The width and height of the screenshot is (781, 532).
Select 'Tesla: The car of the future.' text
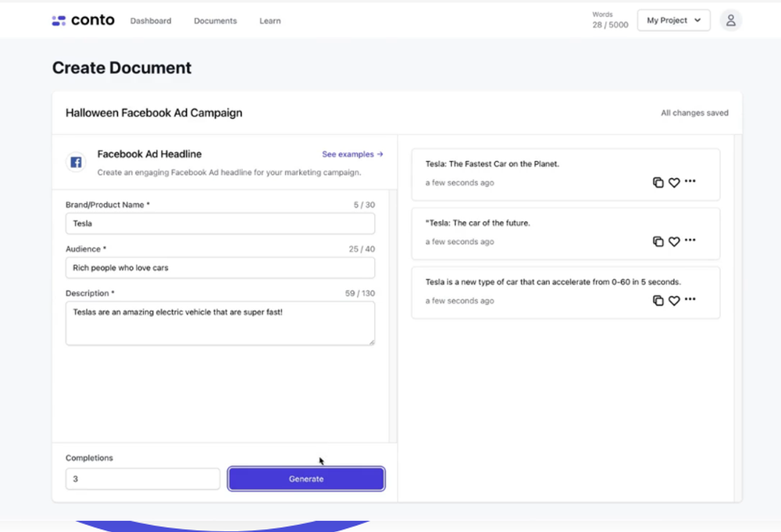point(478,223)
